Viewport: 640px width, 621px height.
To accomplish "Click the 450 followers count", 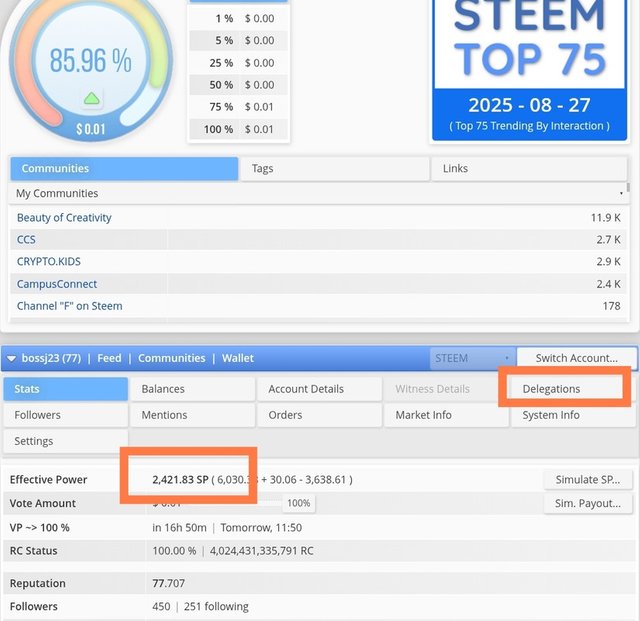I will tap(161, 607).
